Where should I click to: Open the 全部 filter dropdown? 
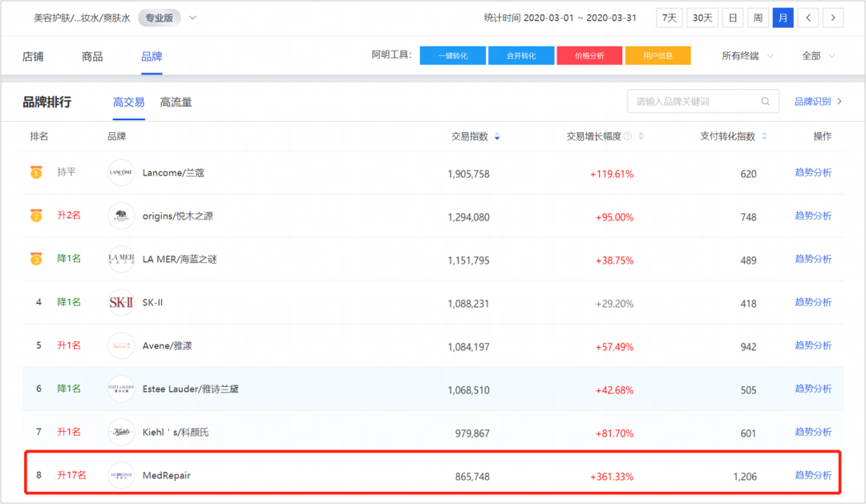819,56
